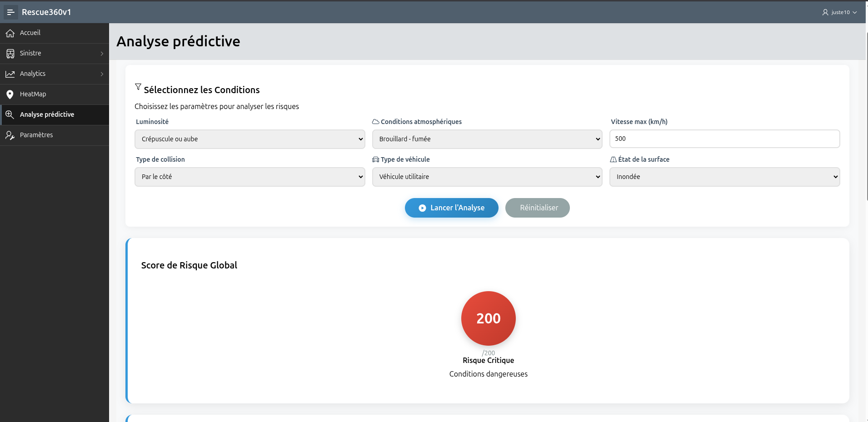Click the user profile icon beside juste10
Screen dimensions: 868x422
click(x=825, y=12)
